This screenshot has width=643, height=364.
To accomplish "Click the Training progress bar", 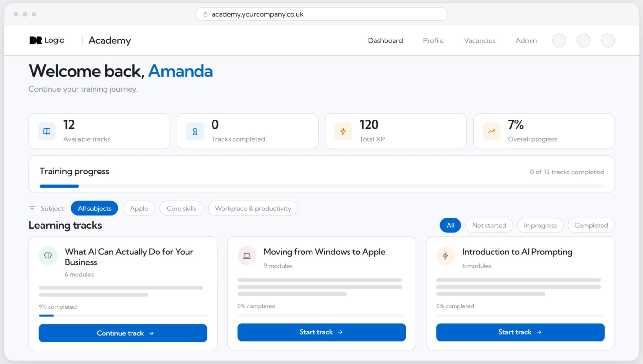I will (x=321, y=186).
